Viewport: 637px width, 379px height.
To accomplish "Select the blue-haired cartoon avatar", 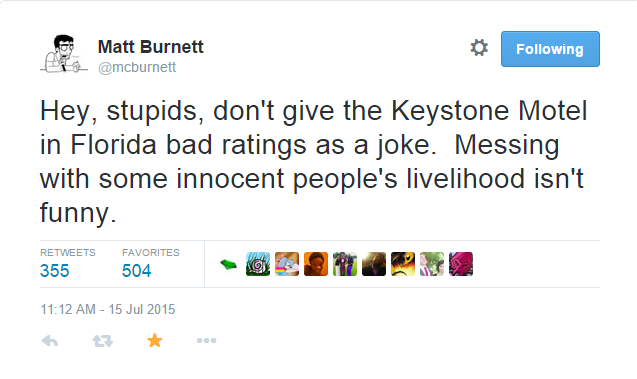I will 287,264.
